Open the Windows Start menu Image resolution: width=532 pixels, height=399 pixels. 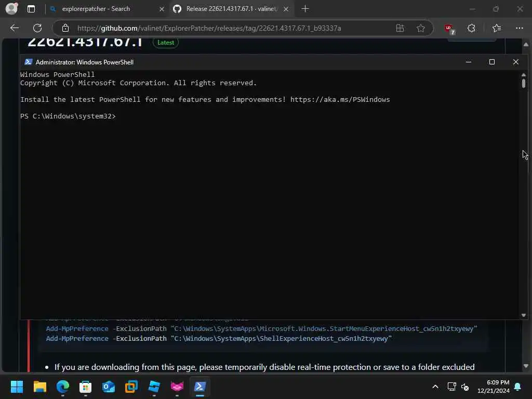coord(17,387)
